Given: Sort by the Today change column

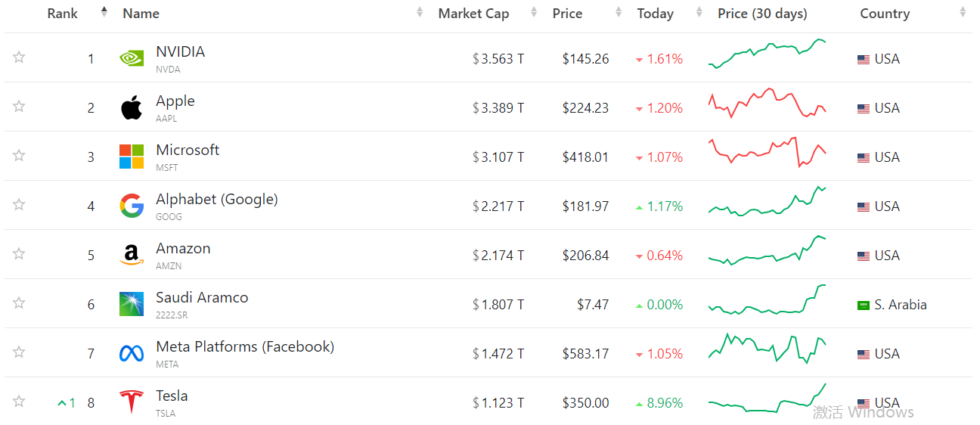Looking at the screenshot, I should click(655, 14).
